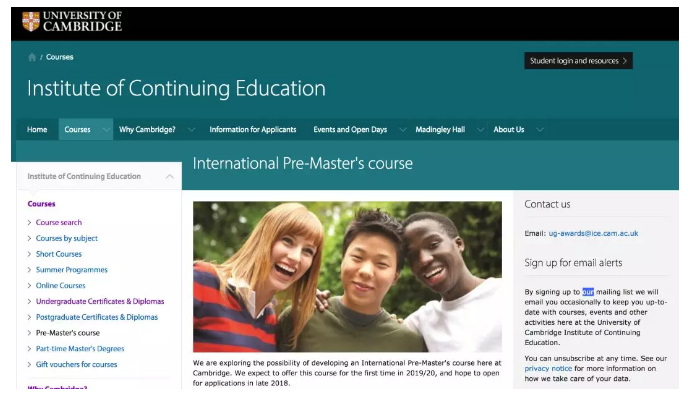690x398 pixels.
Task: Click highlighted word 'our' in mailing text
Action: pyautogui.click(x=588, y=292)
